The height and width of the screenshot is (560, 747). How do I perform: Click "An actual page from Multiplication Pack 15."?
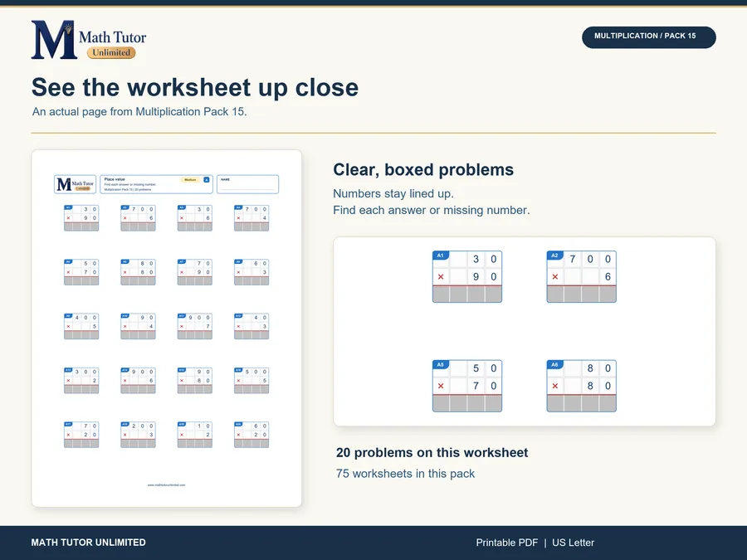[x=139, y=111]
